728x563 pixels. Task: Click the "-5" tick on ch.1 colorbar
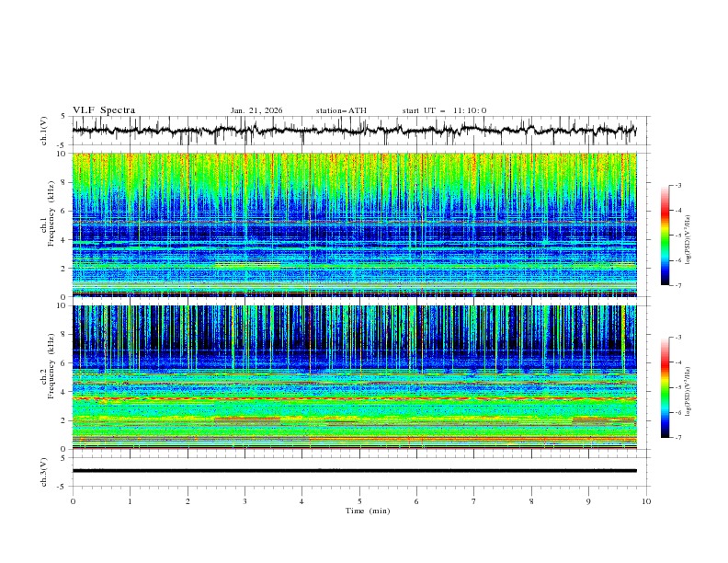(x=677, y=236)
